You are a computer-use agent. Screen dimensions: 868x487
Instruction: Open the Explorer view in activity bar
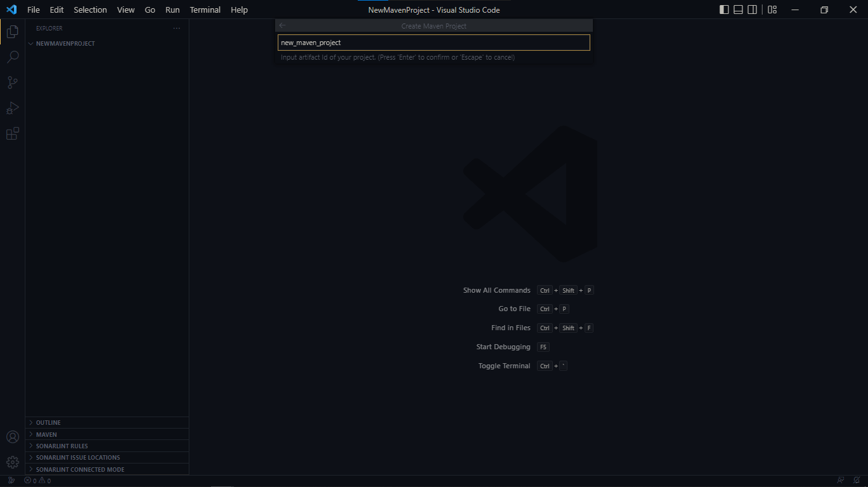(x=13, y=31)
